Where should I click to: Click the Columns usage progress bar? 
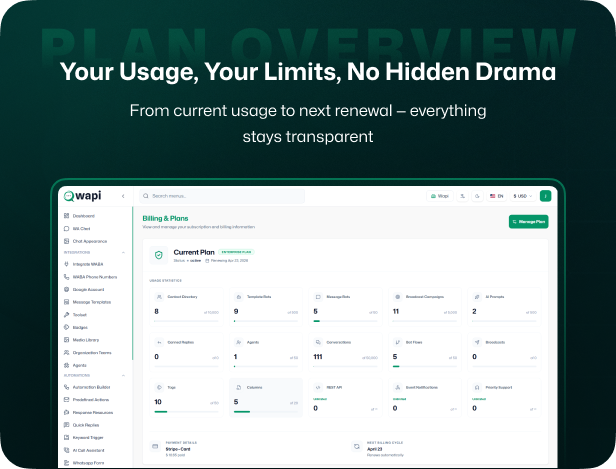[266, 412]
